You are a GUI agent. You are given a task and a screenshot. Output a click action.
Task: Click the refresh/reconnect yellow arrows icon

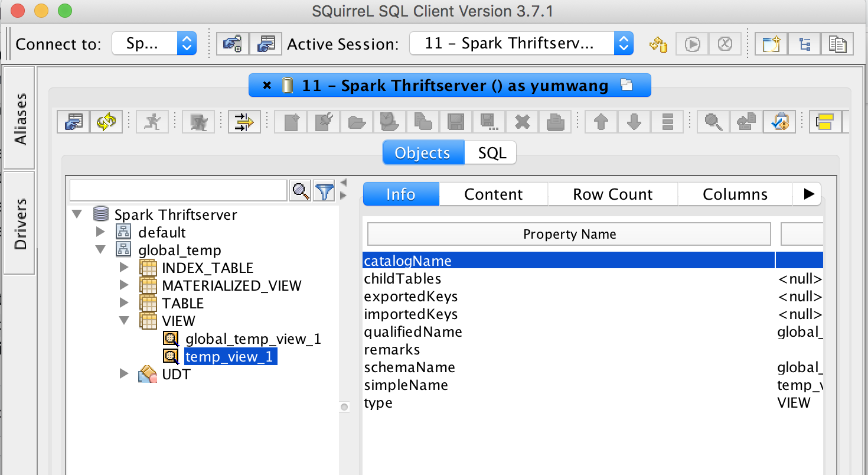(x=107, y=122)
